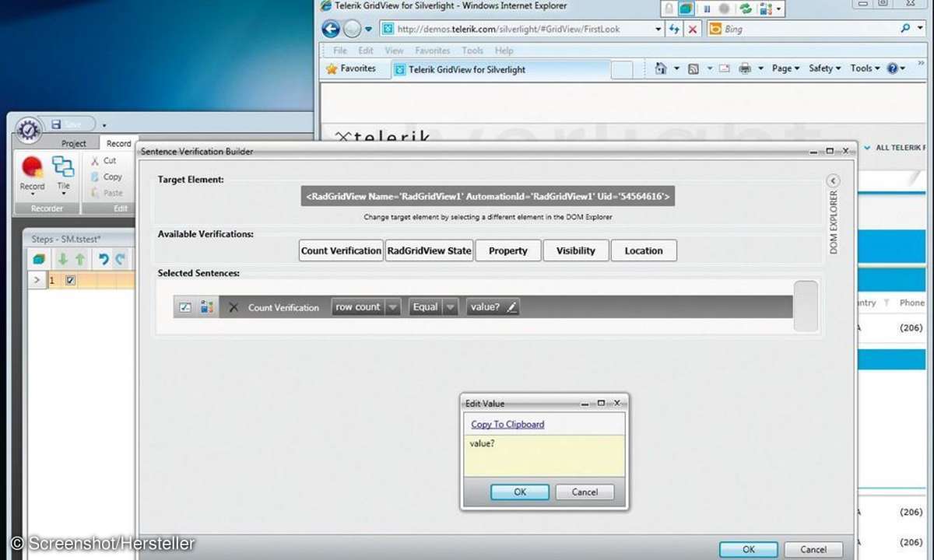Click the red stop icon in Internet Explorer
This screenshot has height=560, width=934.
pyautogui.click(x=693, y=30)
